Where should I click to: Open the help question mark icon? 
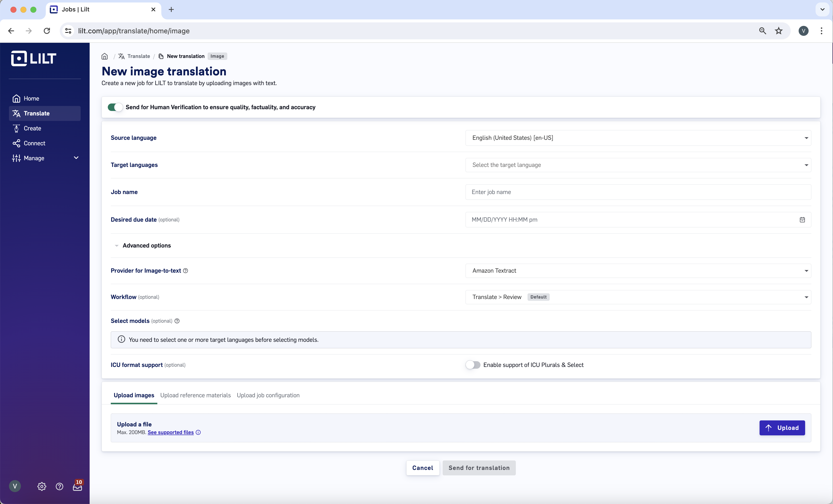tap(59, 486)
